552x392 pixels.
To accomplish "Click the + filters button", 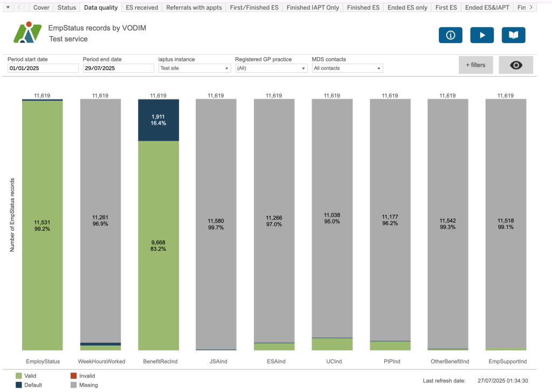I will point(475,65).
